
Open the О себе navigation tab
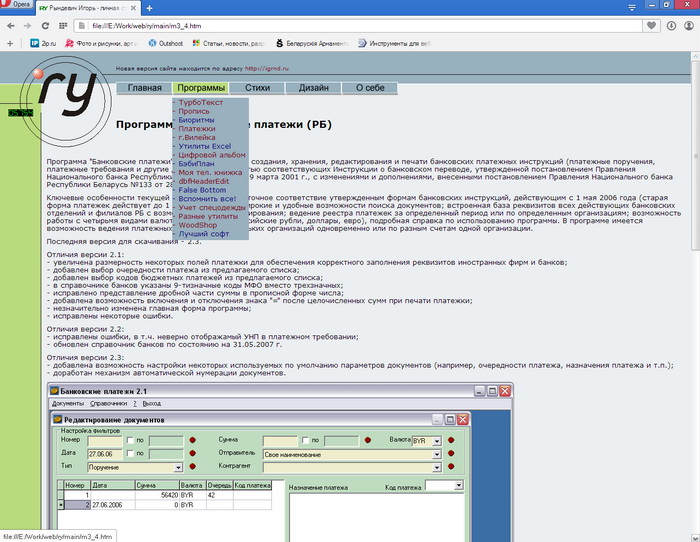pyautogui.click(x=370, y=88)
